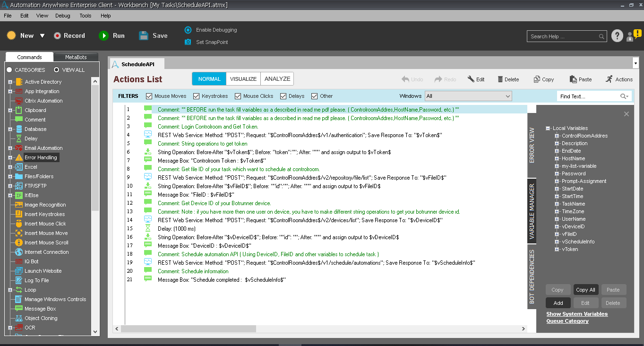Click the If/Else command icon
The width and height of the screenshot is (644, 346).
click(19, 195)
